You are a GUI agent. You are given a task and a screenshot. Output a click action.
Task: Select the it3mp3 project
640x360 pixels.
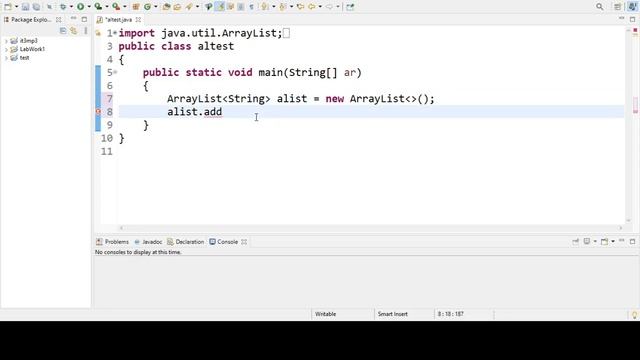29,41
